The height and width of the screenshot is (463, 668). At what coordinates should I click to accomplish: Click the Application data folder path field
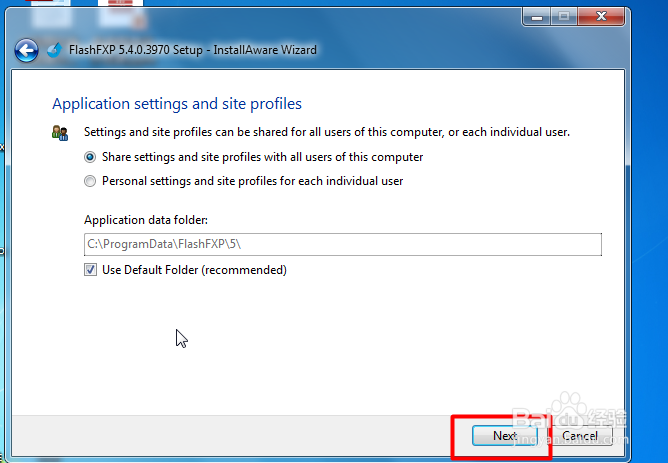(343, 244)
